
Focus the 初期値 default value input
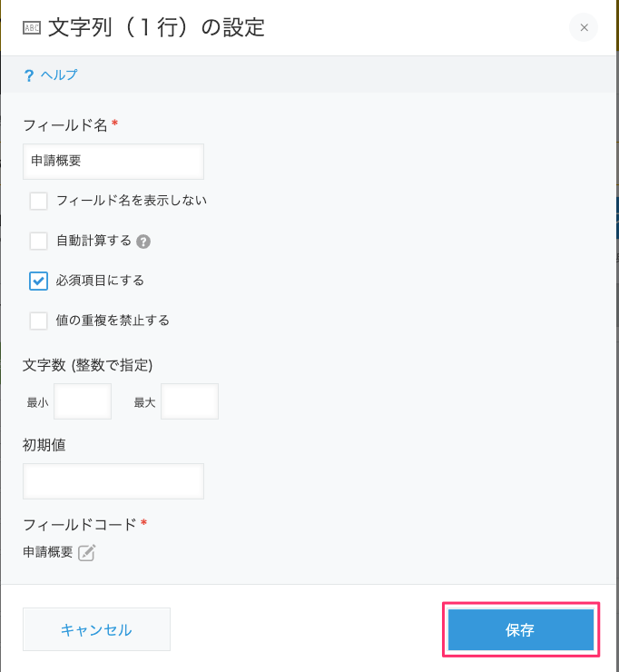(113, 481)
